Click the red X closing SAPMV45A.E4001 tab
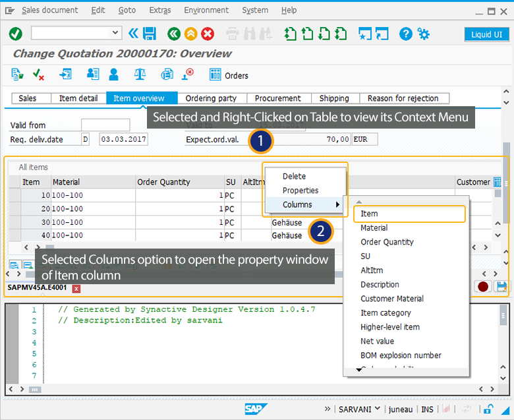 [x=76, y=289]
